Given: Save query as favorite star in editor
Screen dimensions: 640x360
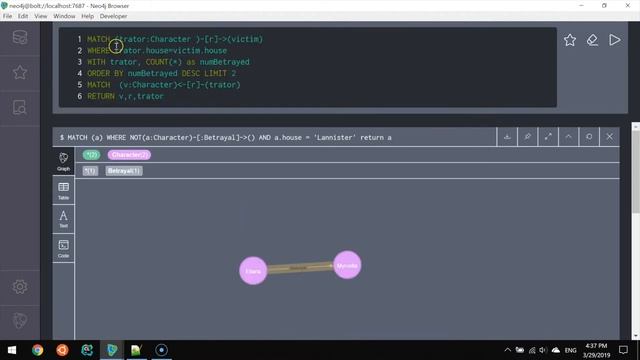Looking at the screenshot, I should 570,40.
